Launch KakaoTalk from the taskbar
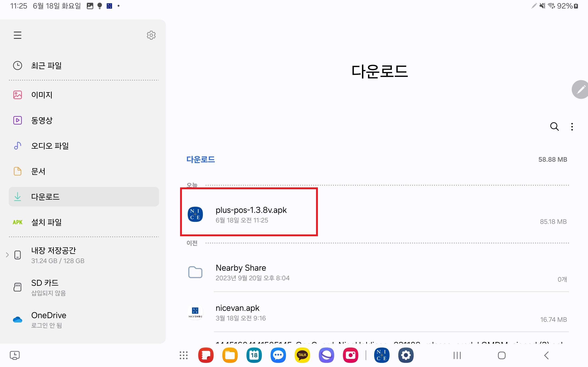 point(302,355)
